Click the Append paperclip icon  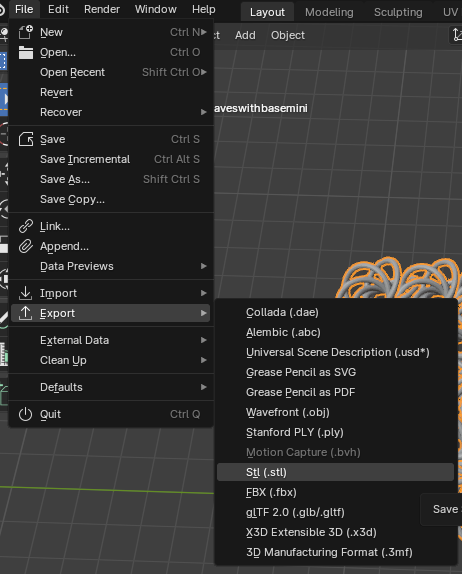[26, 246]
